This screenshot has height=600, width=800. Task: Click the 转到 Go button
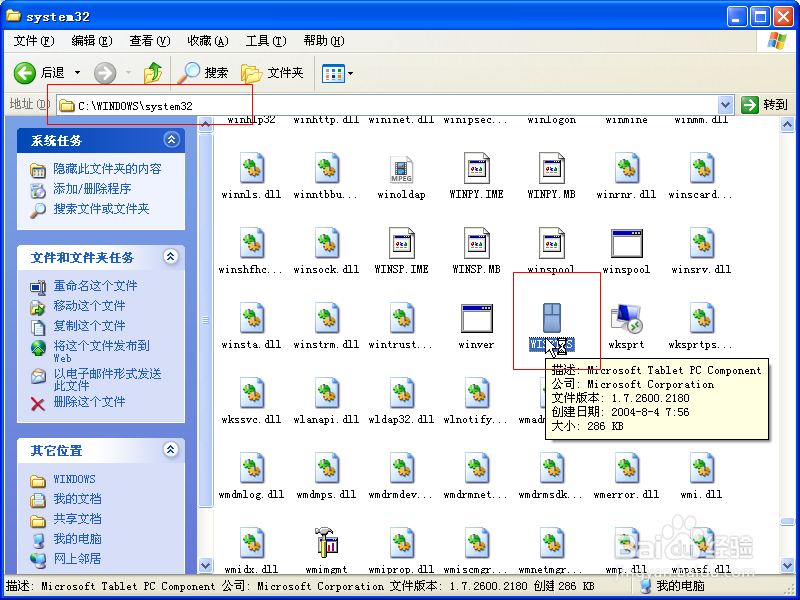765,105
